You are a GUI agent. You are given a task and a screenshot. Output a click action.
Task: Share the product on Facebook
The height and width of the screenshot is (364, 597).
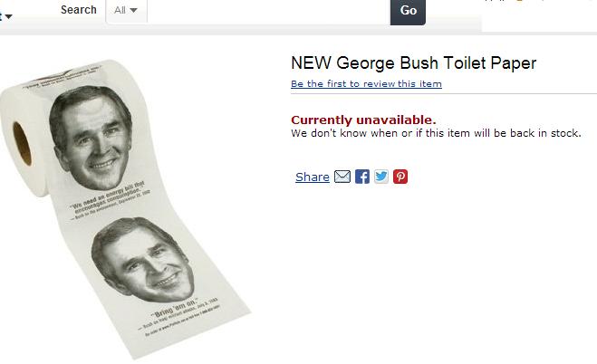point(362,177)
